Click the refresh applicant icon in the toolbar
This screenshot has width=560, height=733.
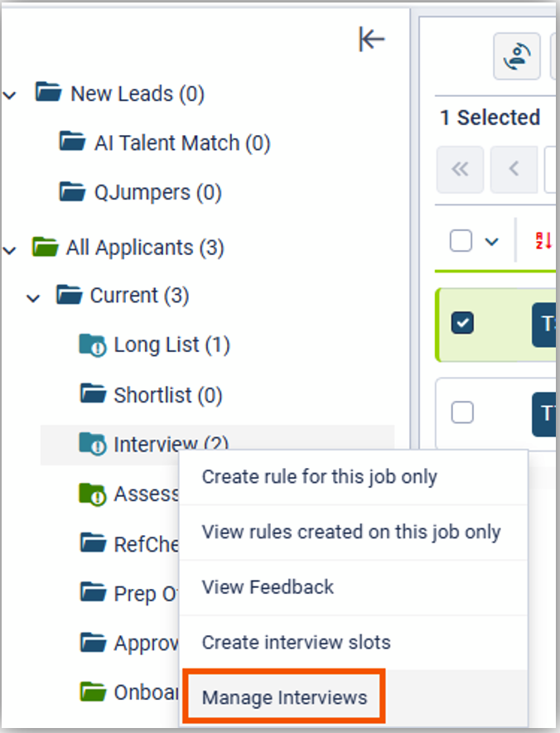(x=517, y=56)
